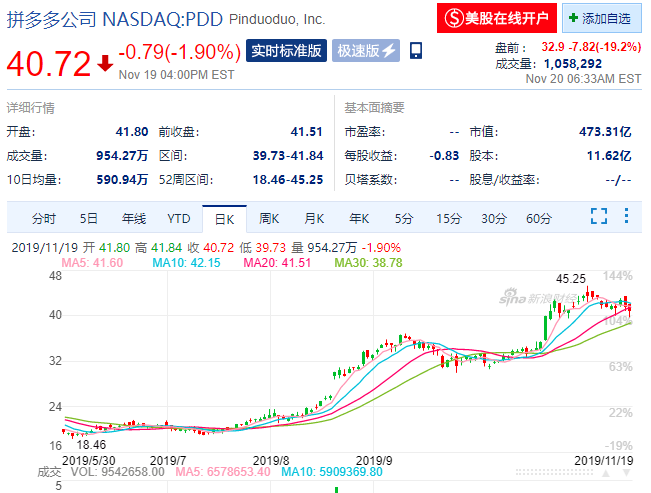Switch to the 分时 chart tab
The image size is (651, 493).
click(x=44, y=218)
